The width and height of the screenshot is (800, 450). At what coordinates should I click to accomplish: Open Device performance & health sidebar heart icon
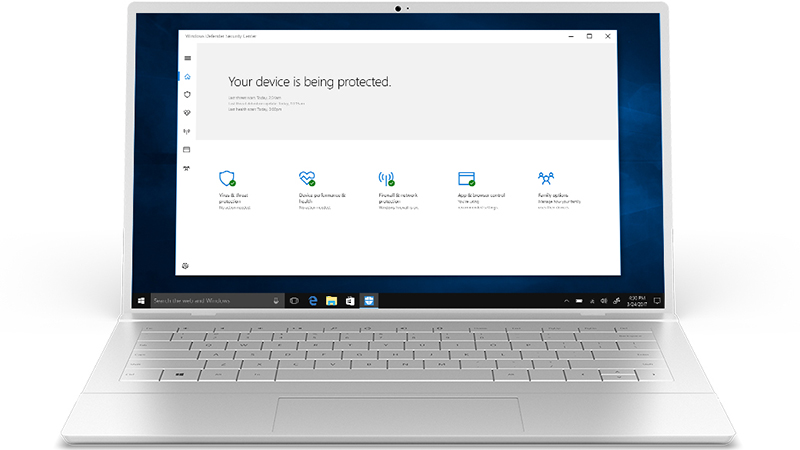point(187,112)
